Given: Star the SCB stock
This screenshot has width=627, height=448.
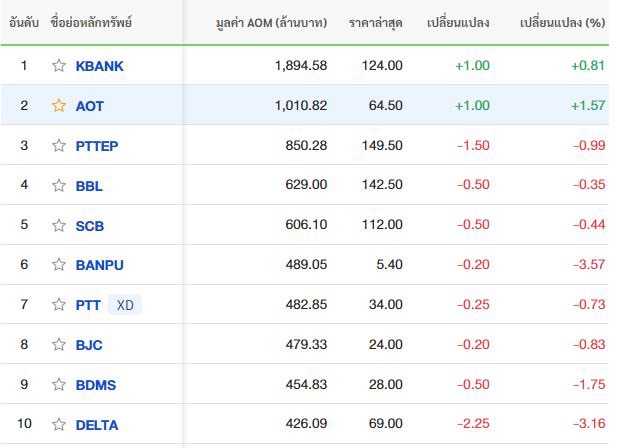Looking at the screenshot, I should tap(59, 225).
